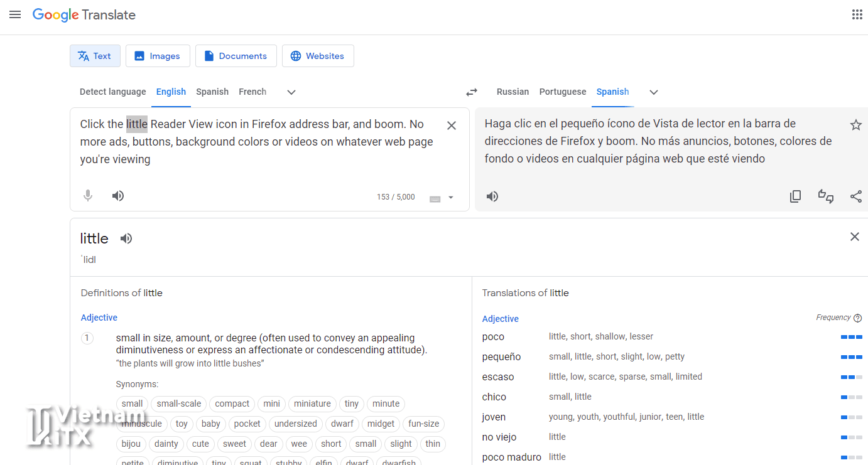Switch to the Images tab
The width and height of the screenshot is (868, 465).
(x=158, y=56)
